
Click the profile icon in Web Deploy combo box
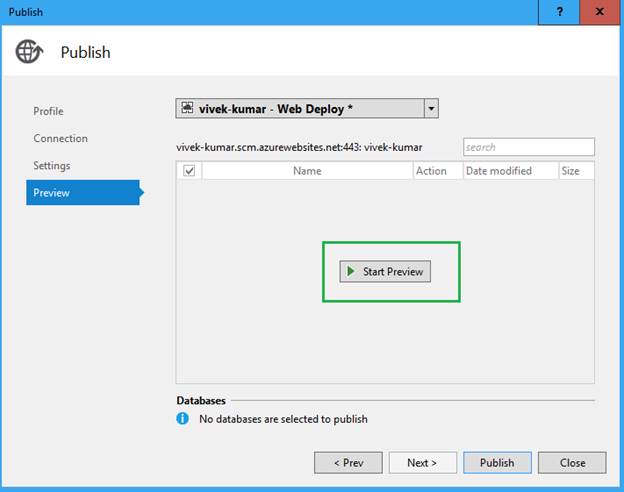pos(187,107)
